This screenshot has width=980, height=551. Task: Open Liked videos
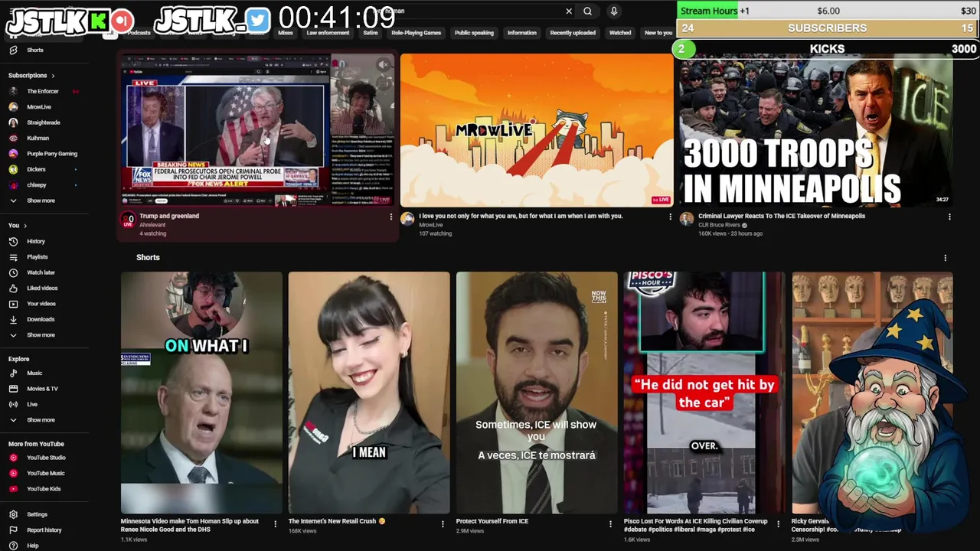coord(42,288)
